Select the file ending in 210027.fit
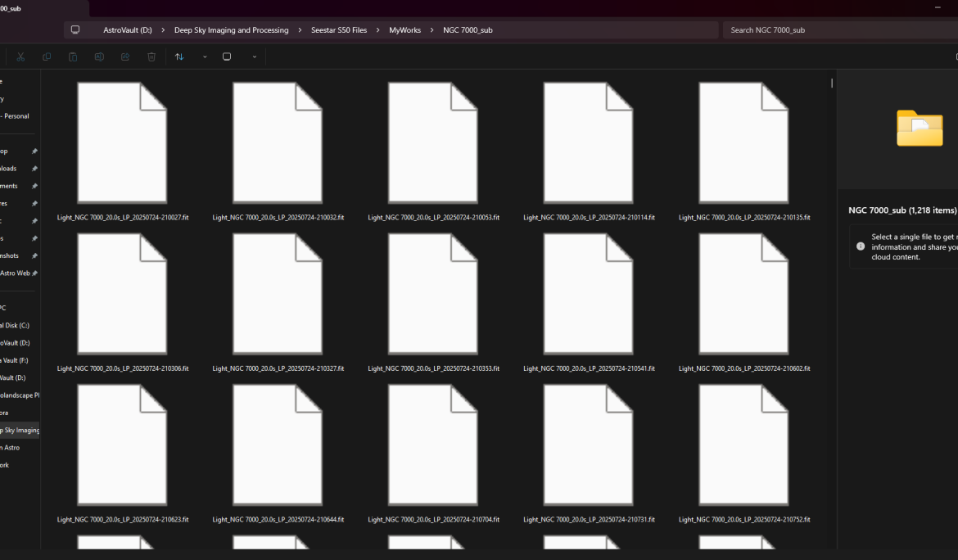 pos(122,147)
